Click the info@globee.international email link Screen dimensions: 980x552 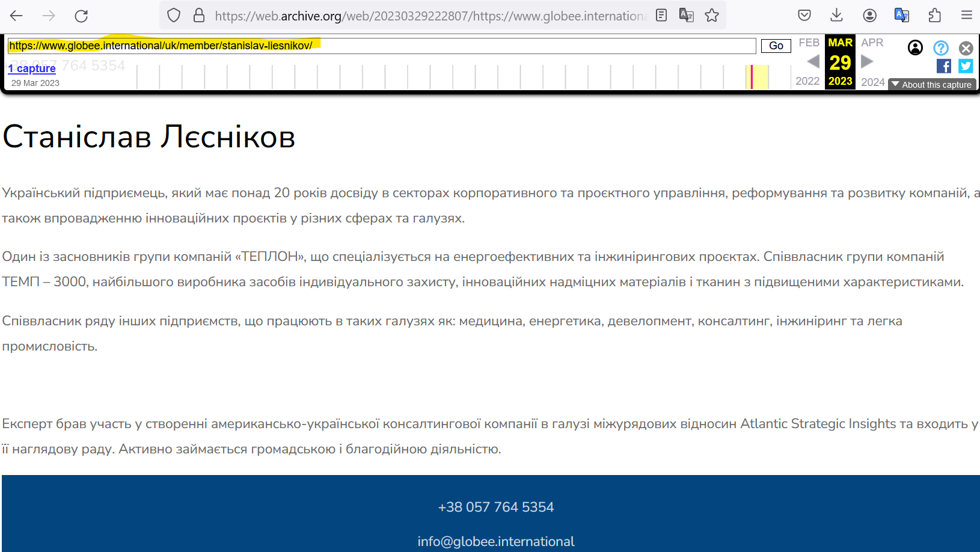coord(496,541)
